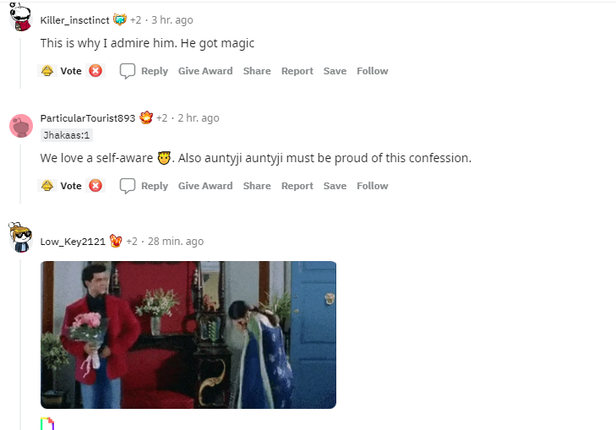Open the GIF in Low_Key2121's comment

point(188,335)
